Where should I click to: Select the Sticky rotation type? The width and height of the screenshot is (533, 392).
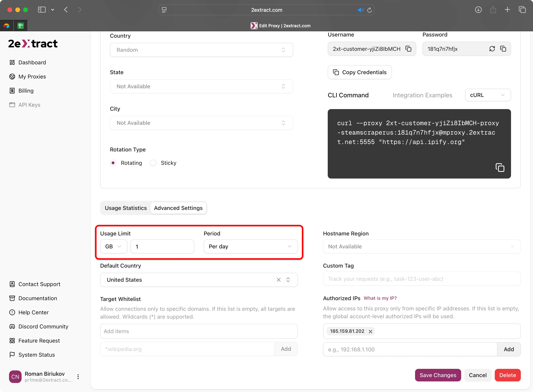[153, 163]
